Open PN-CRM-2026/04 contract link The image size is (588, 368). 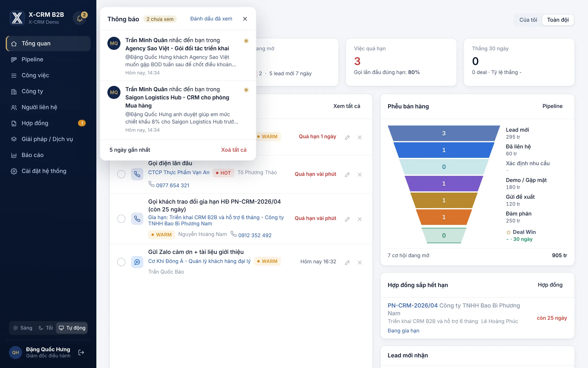point(413,306)
